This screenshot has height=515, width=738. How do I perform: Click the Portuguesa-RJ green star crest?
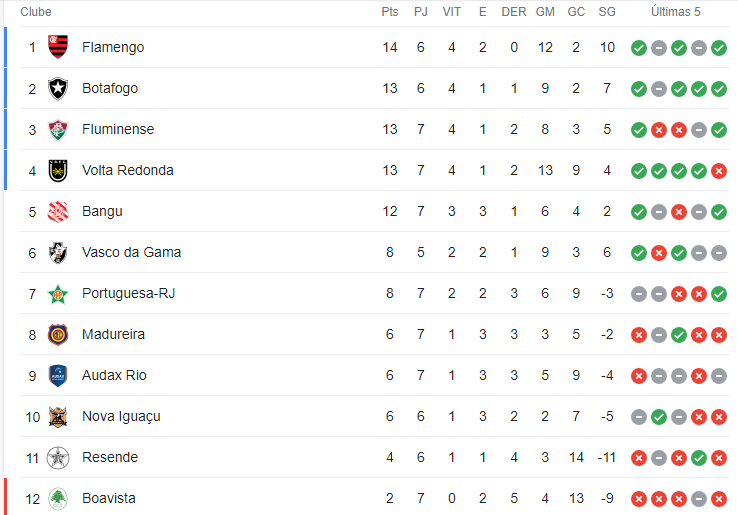click(58, 294)
